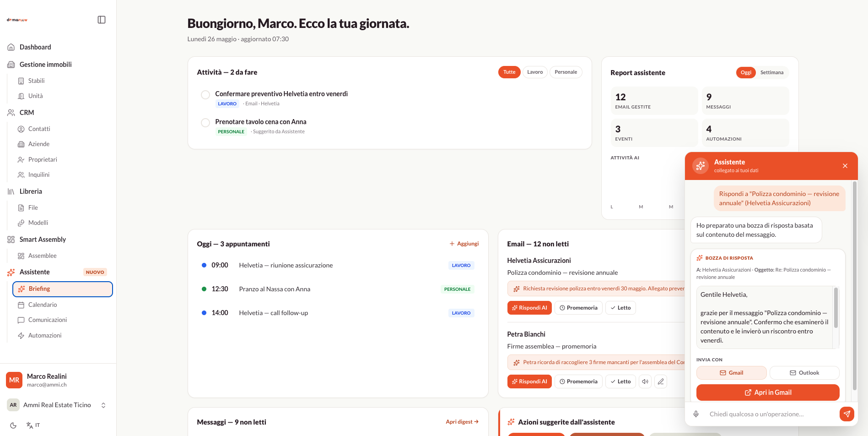This screenshot has height=436, width=868.
Task: Close the Assistente chat panel
Action: 845,166
